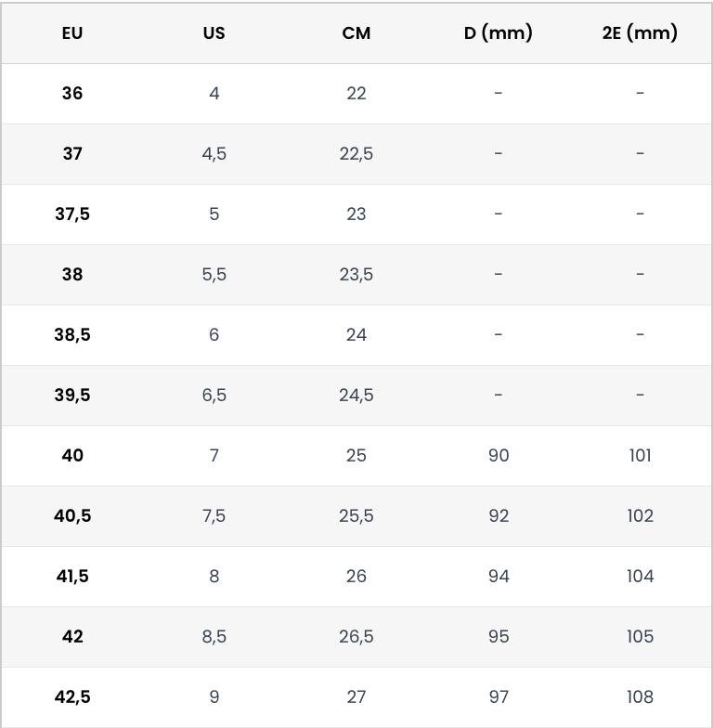
Task: Click the EU column header
Action: click(72, 33)
